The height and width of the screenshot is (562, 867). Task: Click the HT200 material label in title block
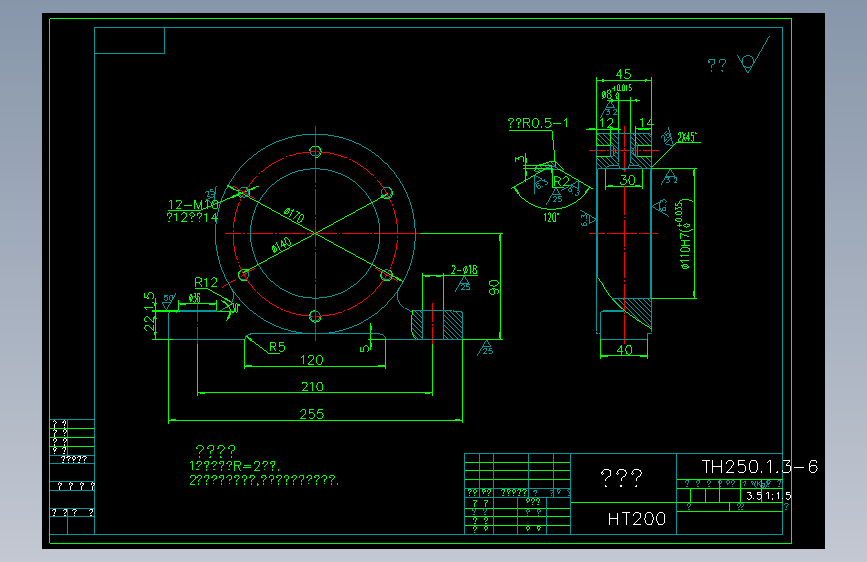tap(636, 519)
